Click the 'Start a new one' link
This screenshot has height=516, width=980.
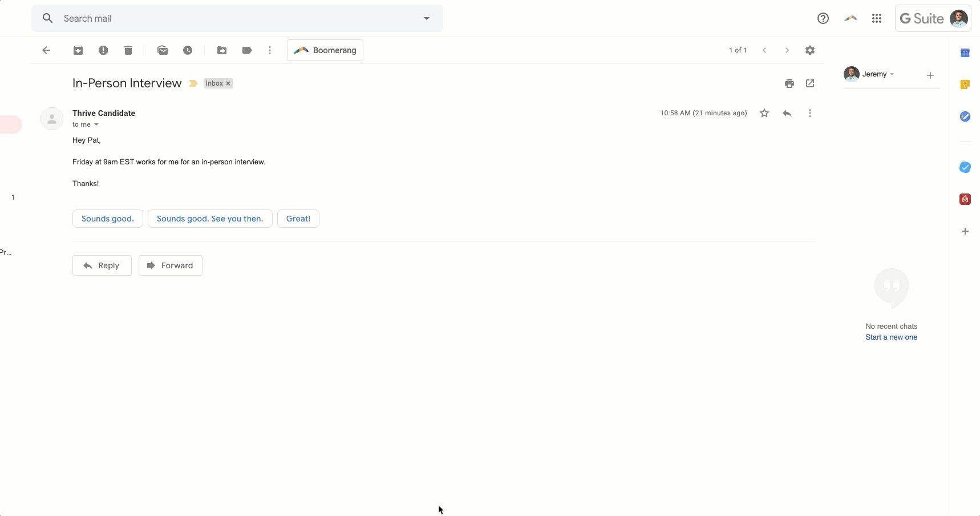892,337
